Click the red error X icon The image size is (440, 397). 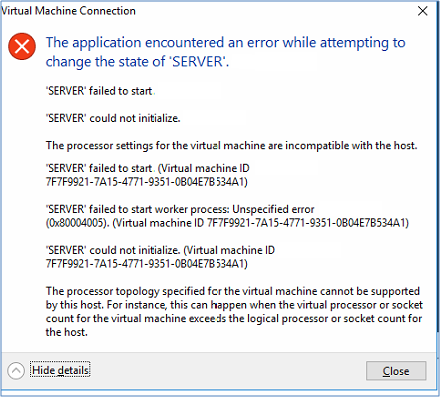click(22, 46)
